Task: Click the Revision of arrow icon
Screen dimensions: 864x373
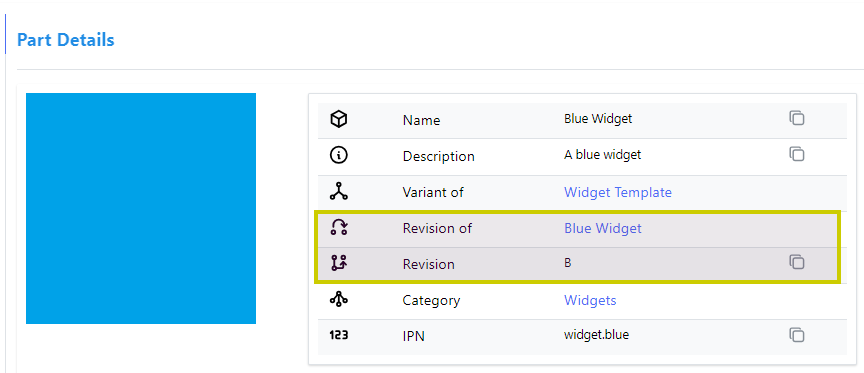Action: (338, 228)
